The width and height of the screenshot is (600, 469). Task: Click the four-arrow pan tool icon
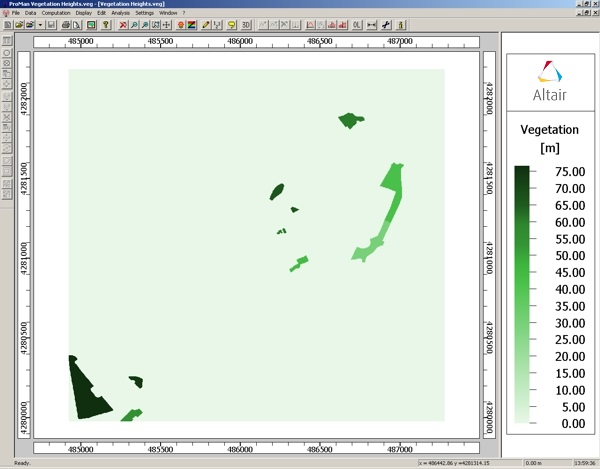click(x=166, y=24)
